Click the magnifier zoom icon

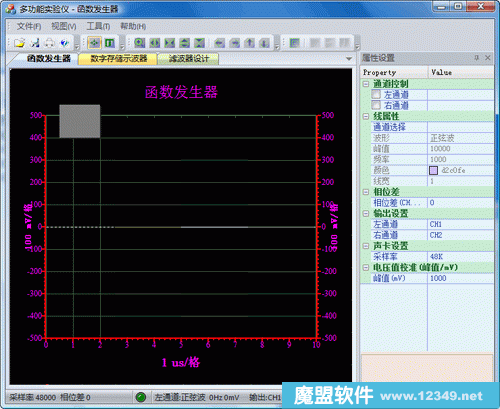pyautogui.click(x=139, y=43)
